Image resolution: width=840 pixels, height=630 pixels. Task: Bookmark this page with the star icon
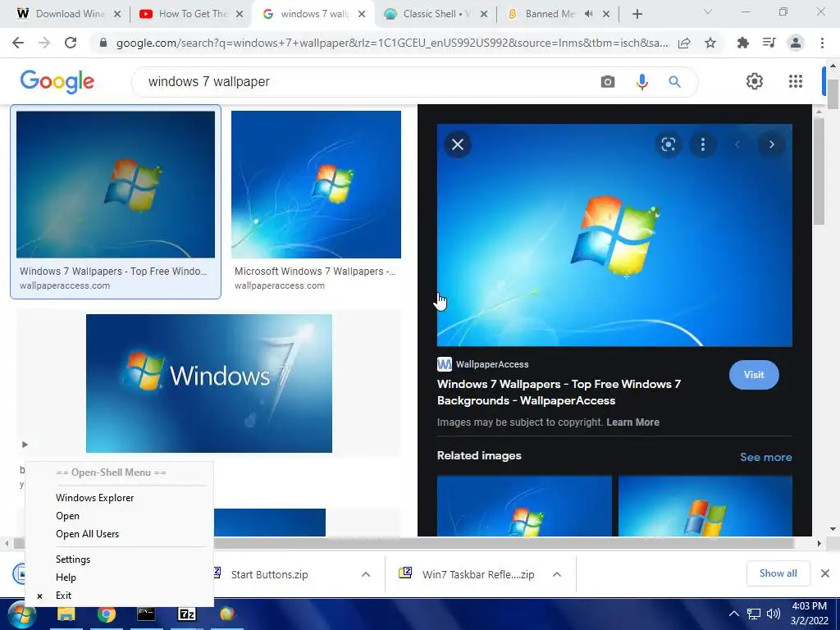tap(710, 43)
